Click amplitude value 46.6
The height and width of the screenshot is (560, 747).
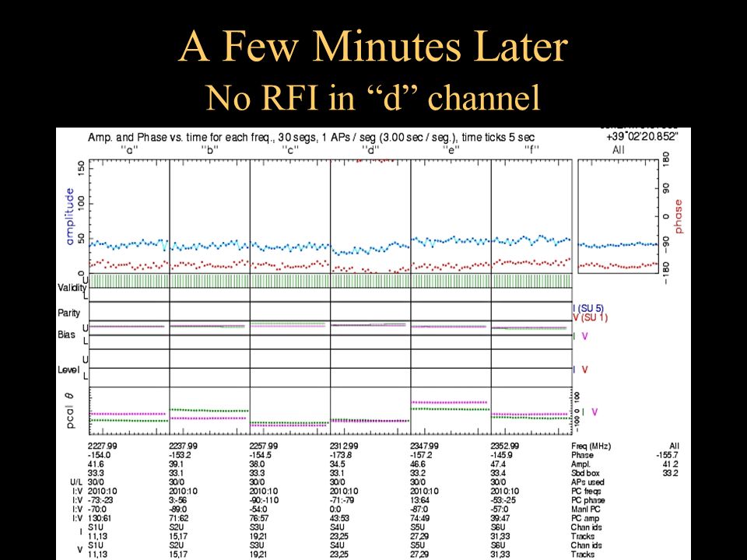click(418, 464)
